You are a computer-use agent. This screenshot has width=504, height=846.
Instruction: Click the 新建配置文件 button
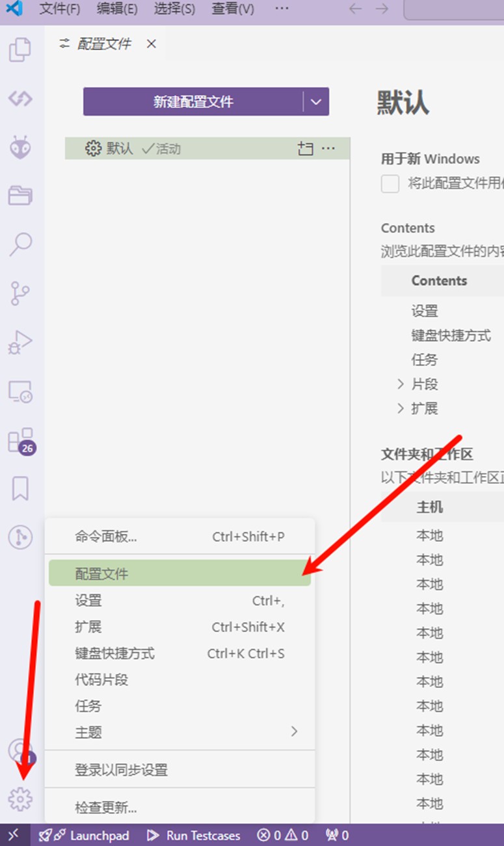(x=193, y=101)
